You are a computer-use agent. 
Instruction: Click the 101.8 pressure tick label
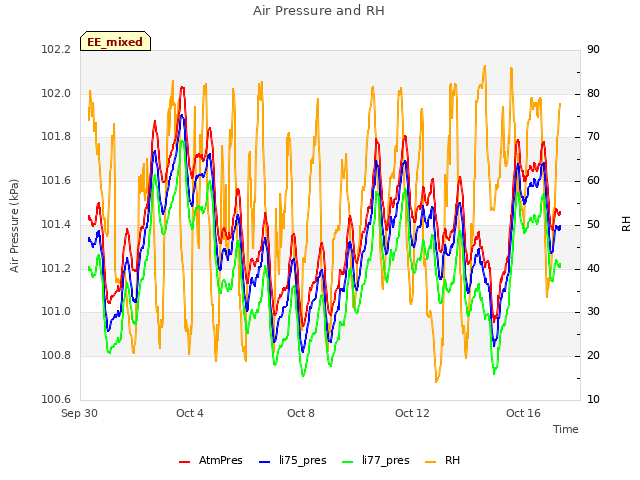[x=56, y=136]
